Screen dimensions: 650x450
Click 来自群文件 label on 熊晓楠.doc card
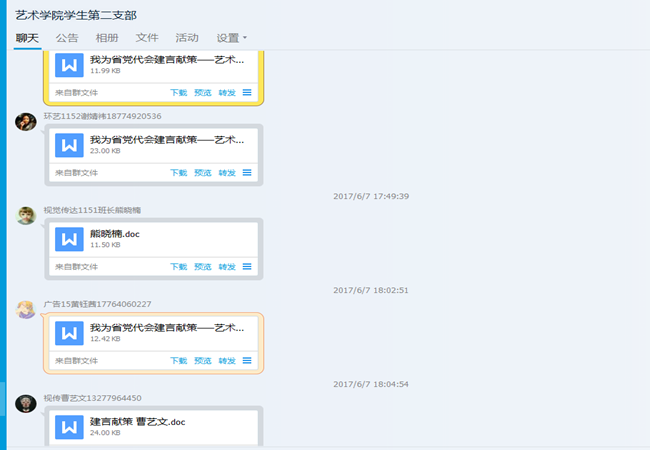(x=76, y=266)
